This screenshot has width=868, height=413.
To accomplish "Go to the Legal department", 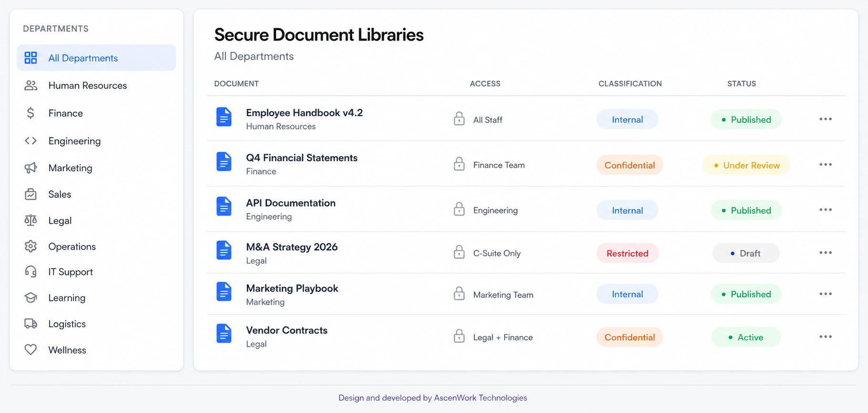I will [x=96, y=221].
